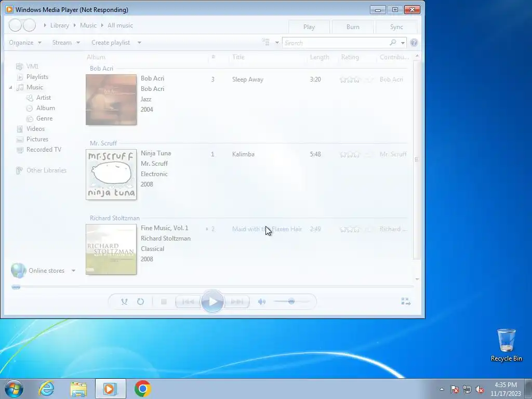Viewport: 532px width, 399px height.
Task: Open Playlists in the navigation pane
Action: point(37,77)
